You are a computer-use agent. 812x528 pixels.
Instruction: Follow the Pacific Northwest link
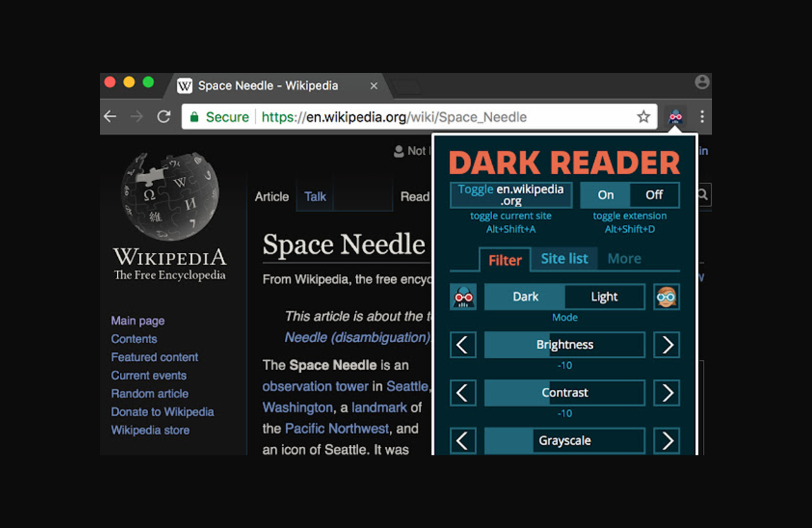[337, 428]
